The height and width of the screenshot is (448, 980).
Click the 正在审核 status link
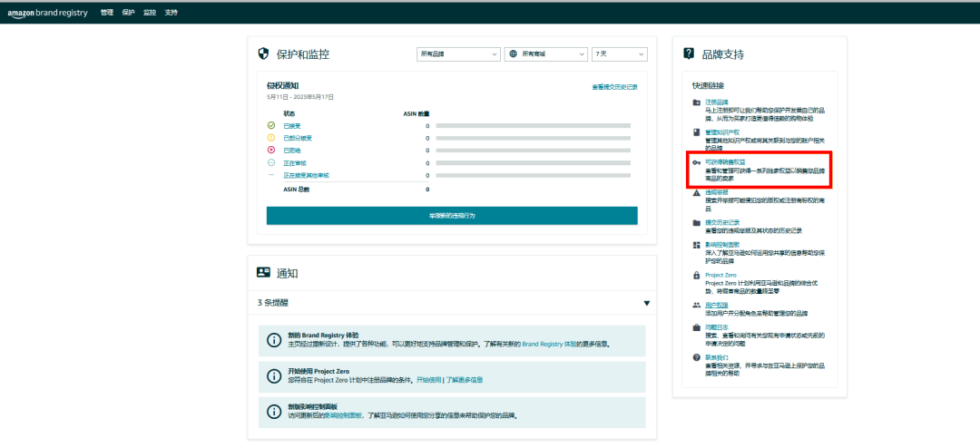pos(294,162)
